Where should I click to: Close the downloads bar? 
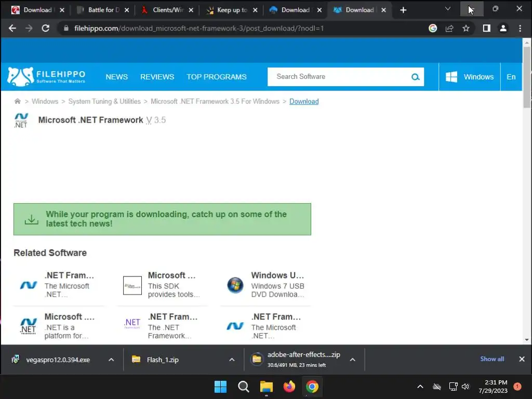click(x=522, y=359)
